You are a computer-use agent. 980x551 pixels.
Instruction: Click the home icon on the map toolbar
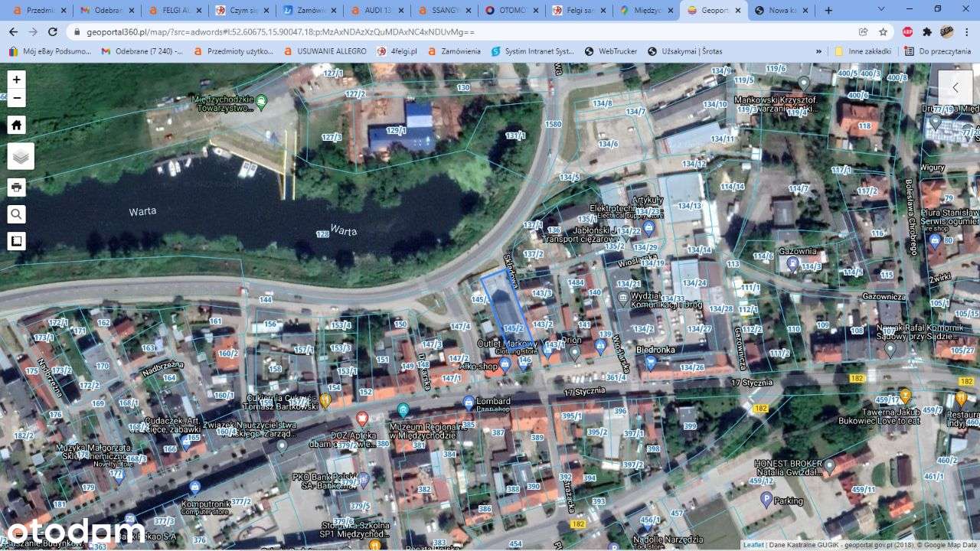coord(16,125)
